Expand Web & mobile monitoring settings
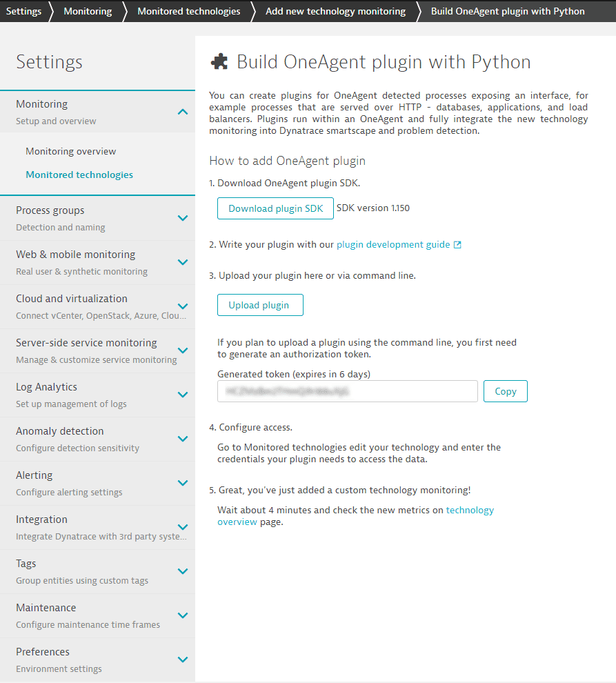Screen dimensions: 616x683 click(x=183, y=262)
